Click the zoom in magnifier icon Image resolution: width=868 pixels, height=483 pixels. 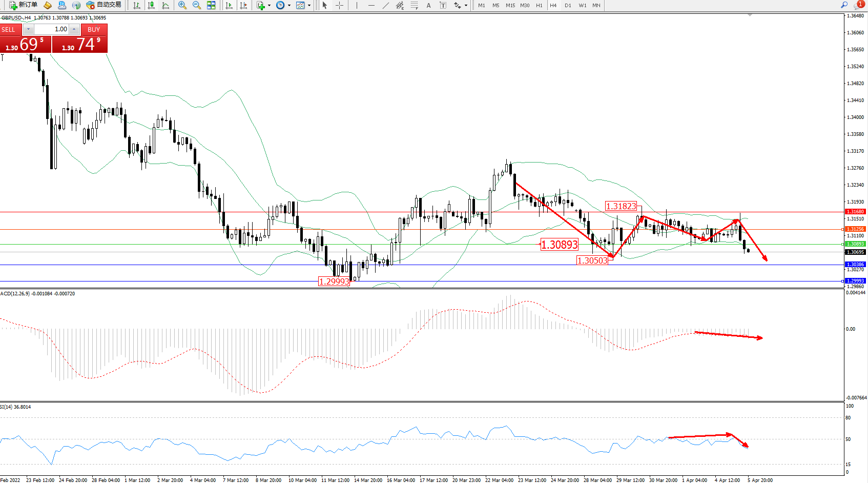click(182, 5)
